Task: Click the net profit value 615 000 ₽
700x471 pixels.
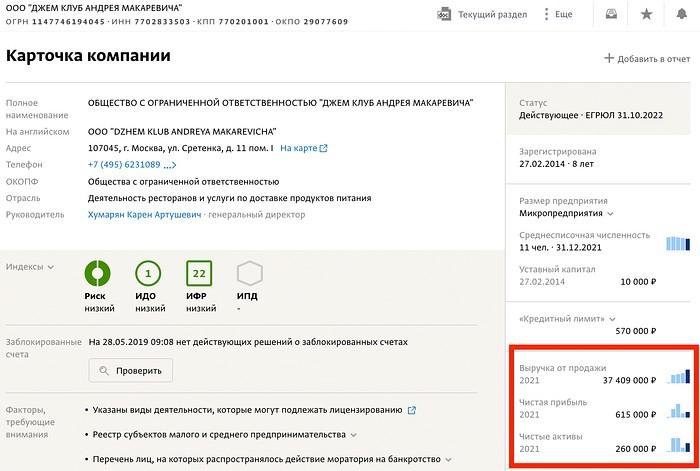Action: click(636, 415)
